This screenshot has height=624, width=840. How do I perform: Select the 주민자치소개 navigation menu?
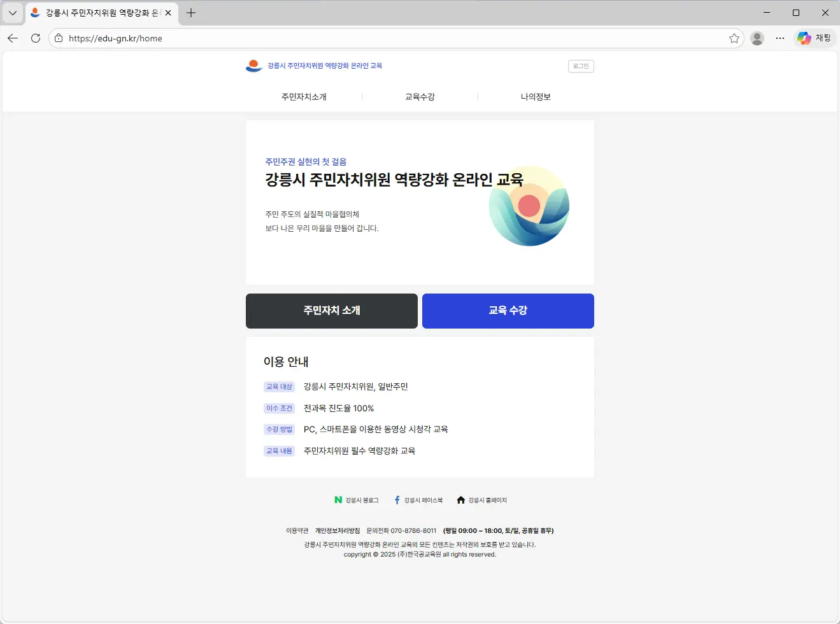click(x=304, y=97)
